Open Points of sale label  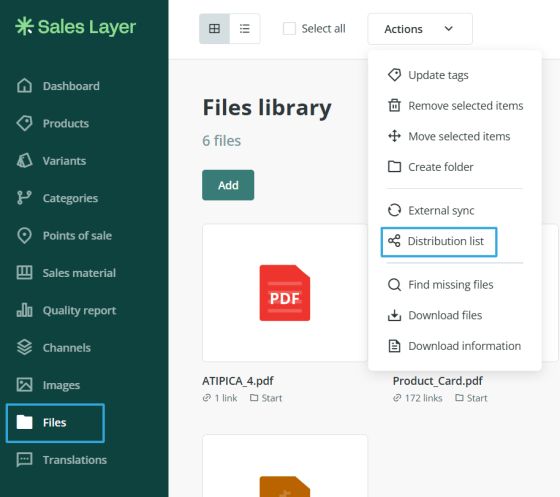pyautogui.click(x=77, y=236)
